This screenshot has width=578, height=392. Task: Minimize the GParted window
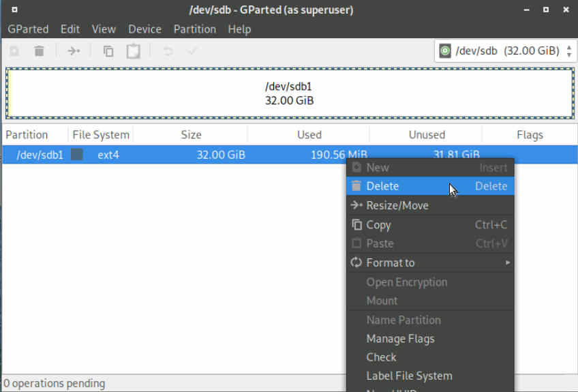click(526, 10)
